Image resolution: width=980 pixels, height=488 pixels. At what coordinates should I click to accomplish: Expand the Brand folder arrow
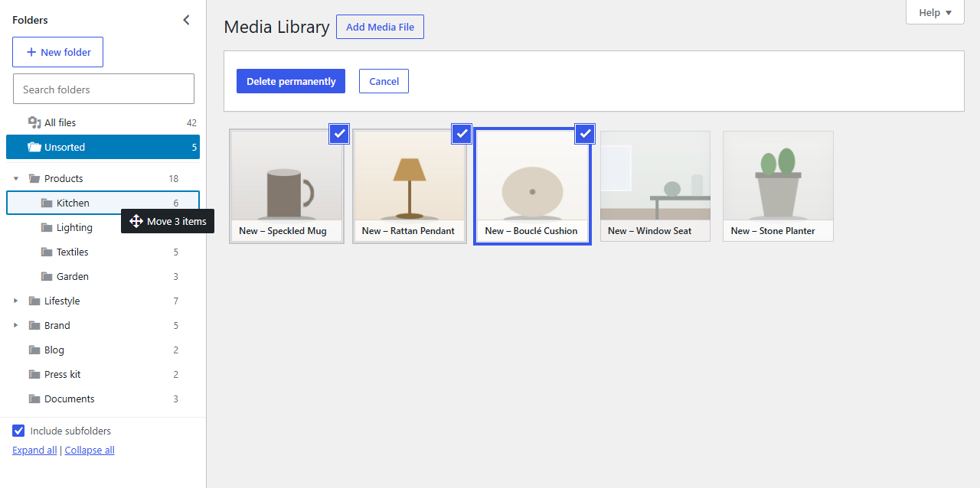pos(16,325)
